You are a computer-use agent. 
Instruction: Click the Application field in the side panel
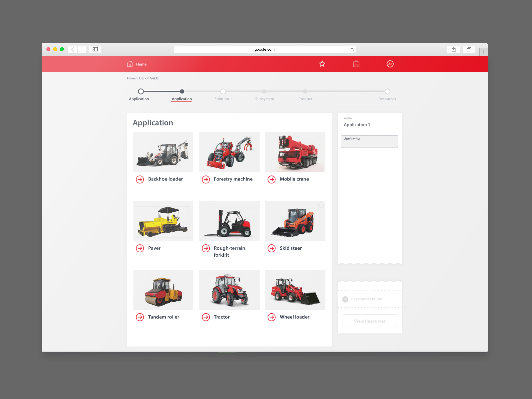point(369,141)
